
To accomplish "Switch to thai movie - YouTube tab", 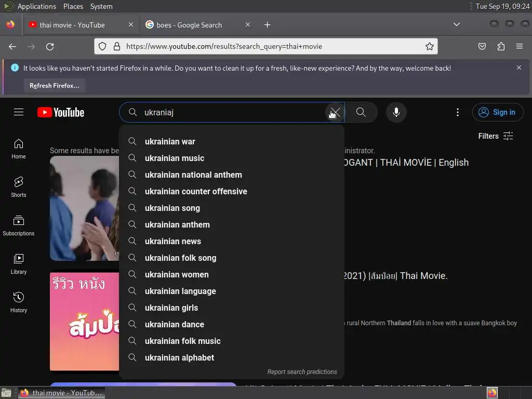I will point(81,25).
